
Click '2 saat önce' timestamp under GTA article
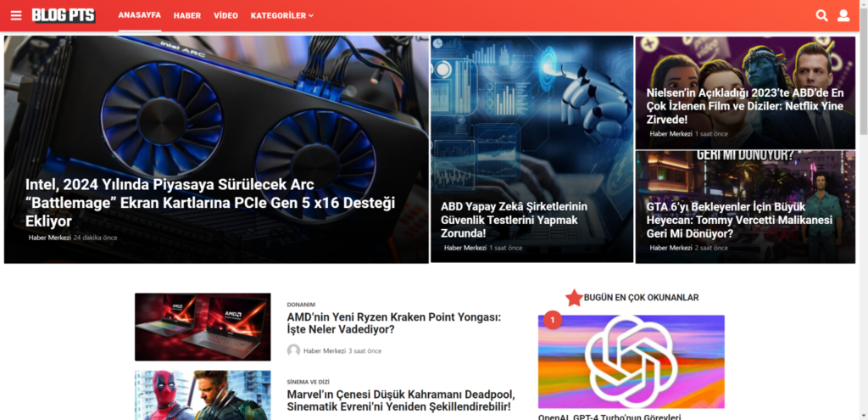[x=711, y=248]
